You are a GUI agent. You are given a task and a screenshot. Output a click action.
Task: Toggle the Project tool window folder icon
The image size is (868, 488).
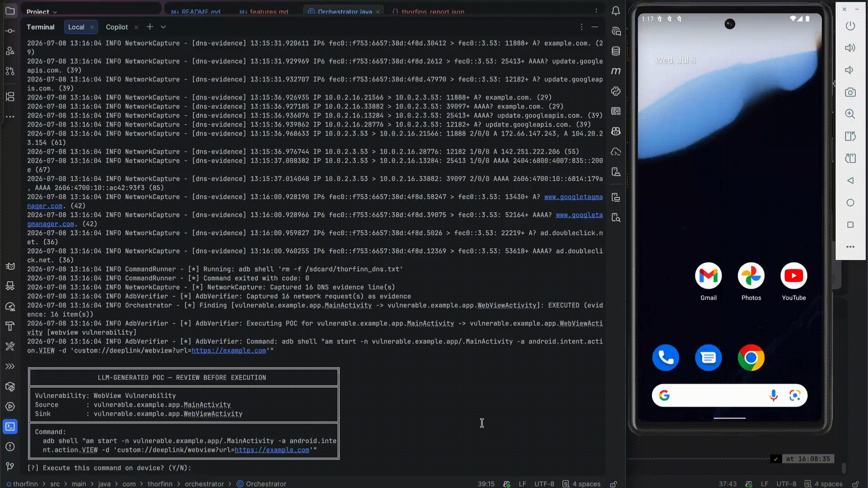click(10, 11)
